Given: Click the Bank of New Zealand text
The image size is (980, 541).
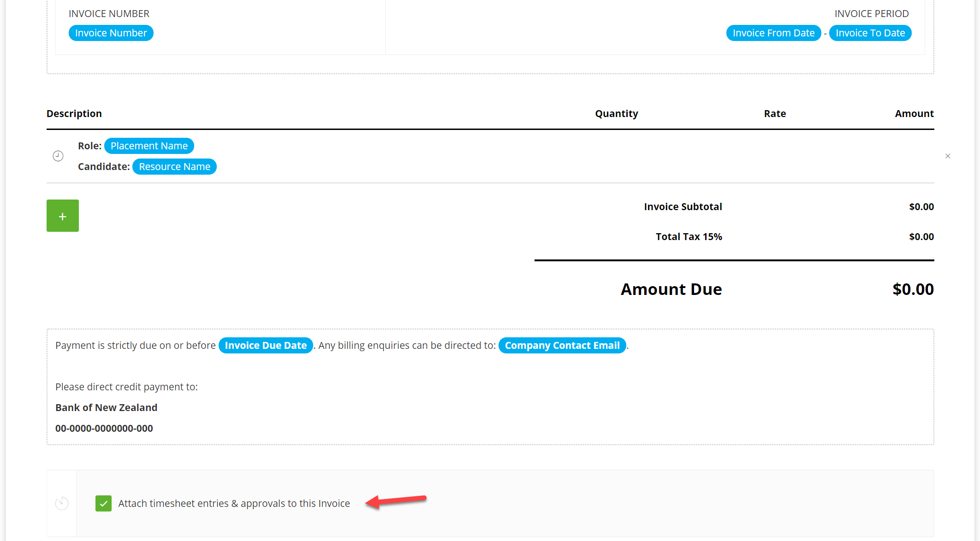Looking at the screenshot, I should click(107, 408).
